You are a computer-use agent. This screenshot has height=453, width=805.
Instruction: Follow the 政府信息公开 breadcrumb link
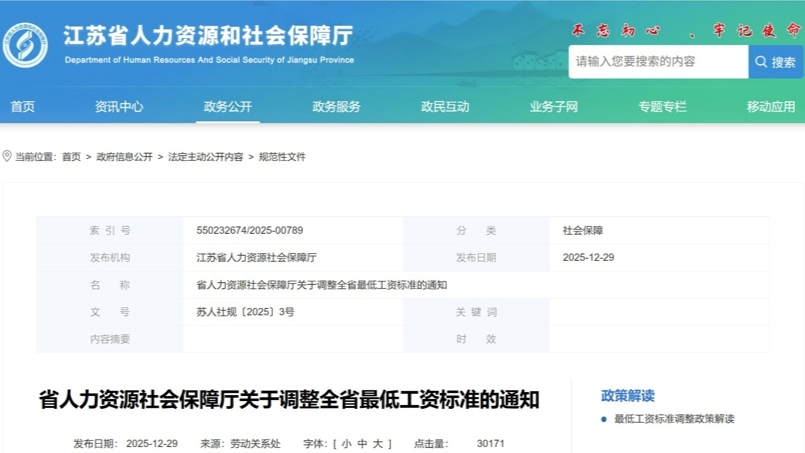[x=125, y=157]
